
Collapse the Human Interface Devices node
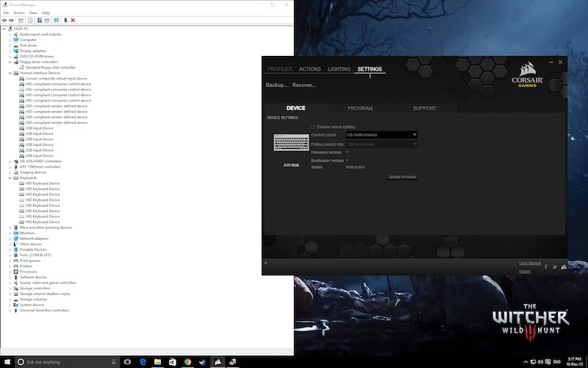(x=10, y=73)
